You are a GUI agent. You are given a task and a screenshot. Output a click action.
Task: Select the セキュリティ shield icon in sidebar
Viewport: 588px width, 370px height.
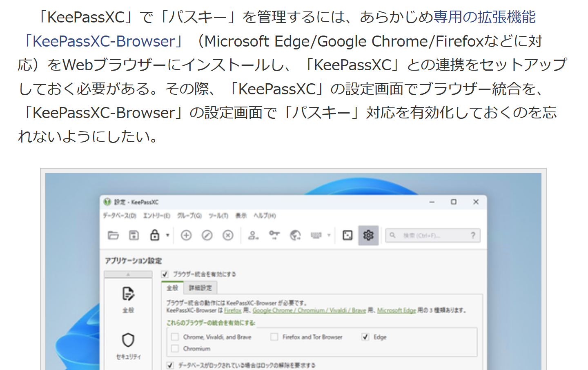128,340
